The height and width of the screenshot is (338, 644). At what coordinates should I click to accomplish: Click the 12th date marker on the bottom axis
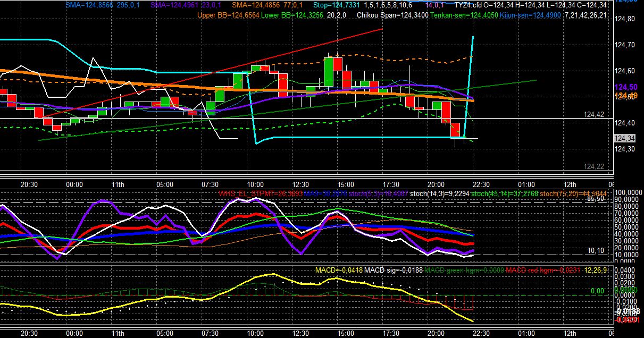[570, 333]
